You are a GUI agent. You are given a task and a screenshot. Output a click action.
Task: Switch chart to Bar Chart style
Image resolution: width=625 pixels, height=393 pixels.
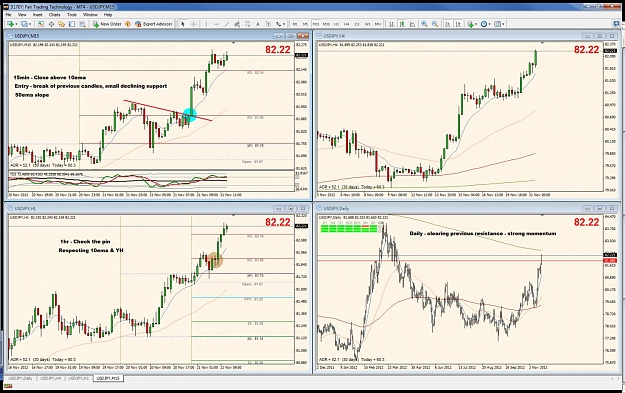(x=392, y=24)
